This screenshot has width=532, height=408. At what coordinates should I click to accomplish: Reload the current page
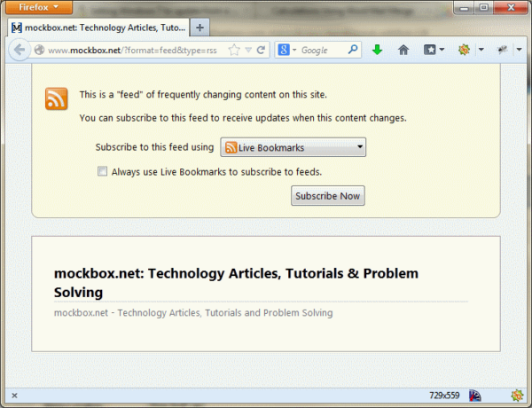tap(261, 50)
